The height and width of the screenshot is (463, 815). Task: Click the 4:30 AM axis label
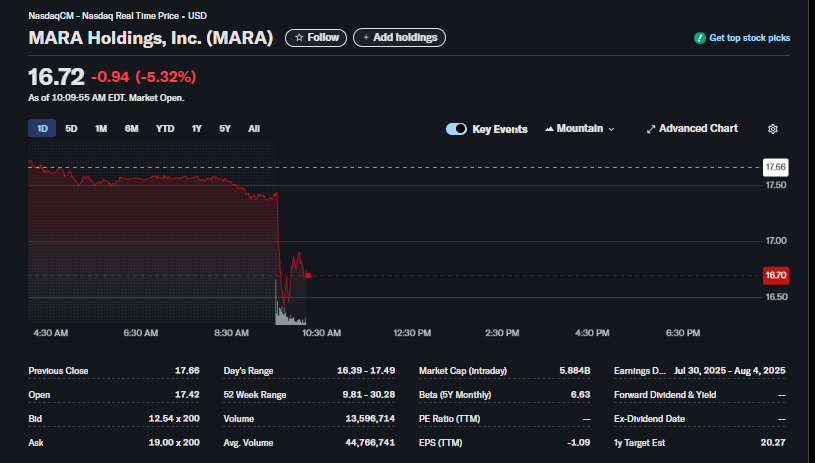50,333
